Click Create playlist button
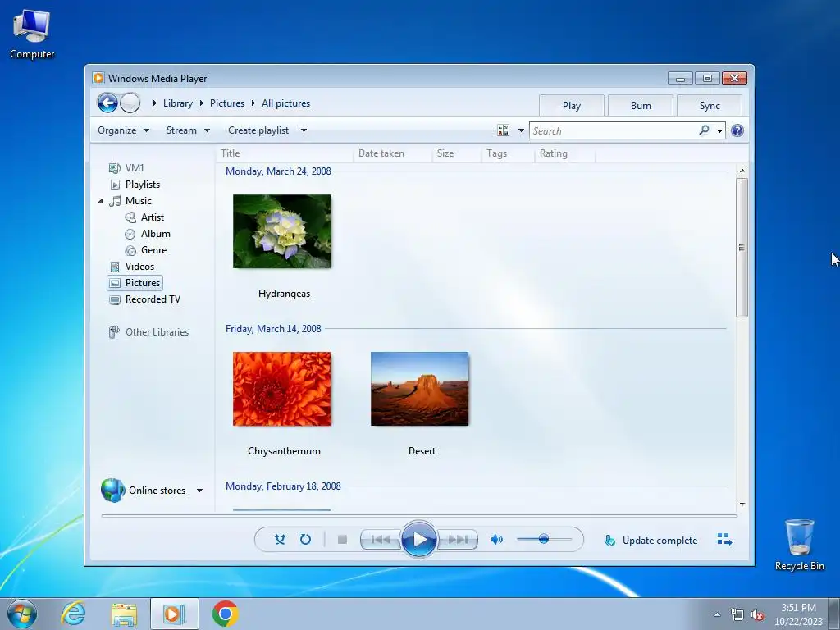 click(258, 130)
